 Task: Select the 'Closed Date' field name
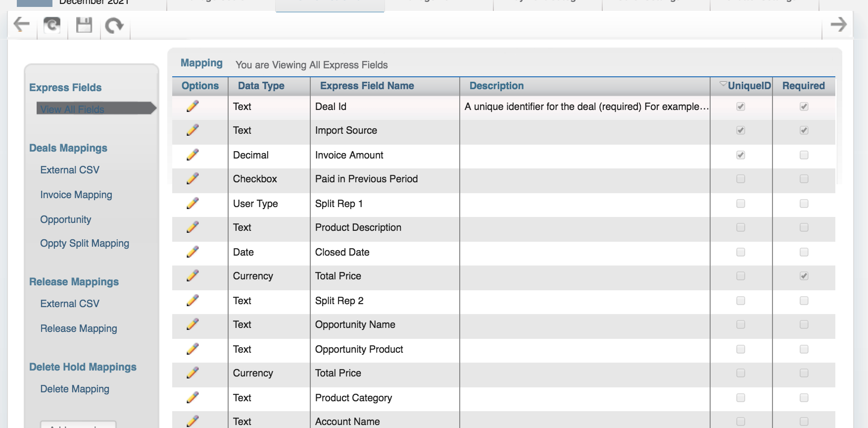pyautogui.click(x=342, y=252)
